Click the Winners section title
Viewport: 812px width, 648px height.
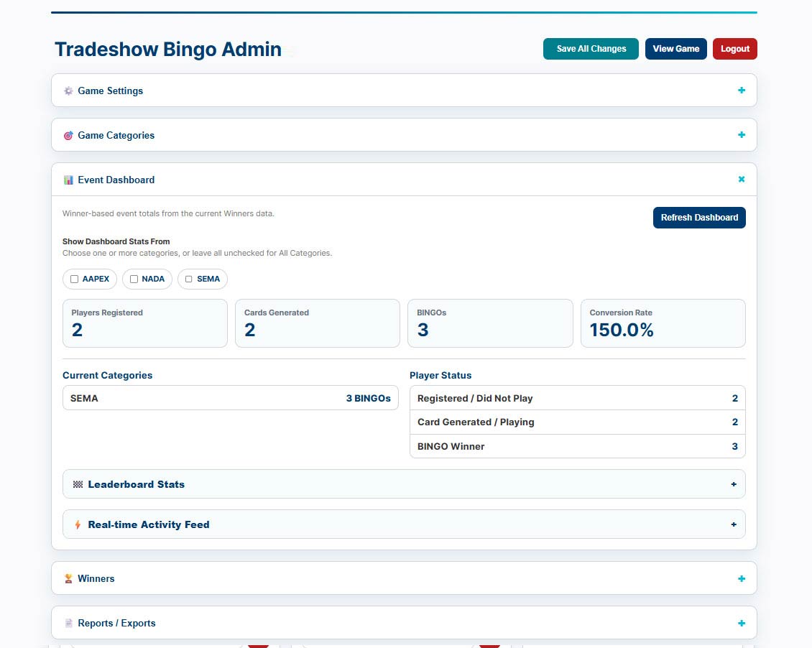click(96, 578)
